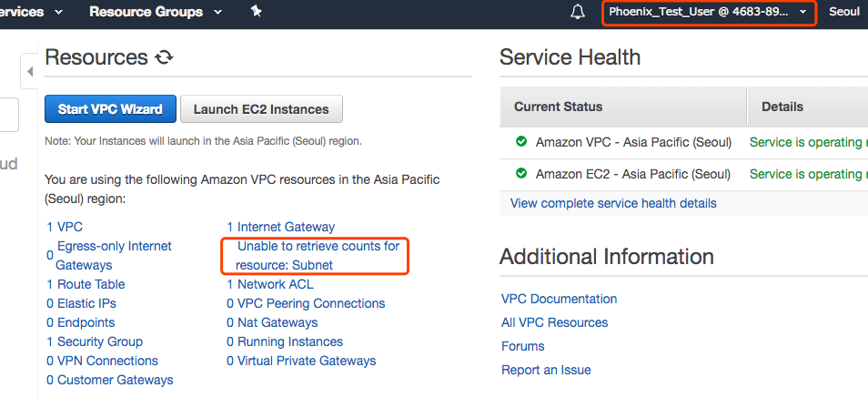Open the Security Group link
The width and height of the screenshot is (868, 398).
click(x=100, y=342)
